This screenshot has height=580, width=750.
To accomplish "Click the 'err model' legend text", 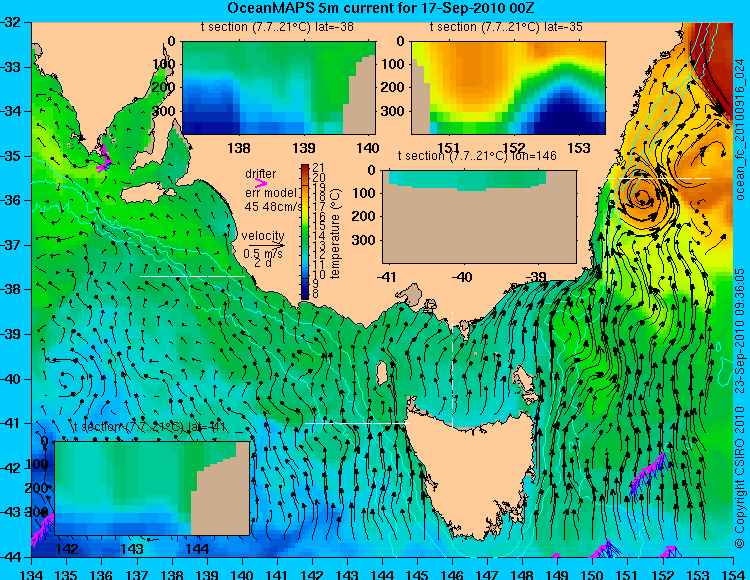I will [x=270, y=193].
